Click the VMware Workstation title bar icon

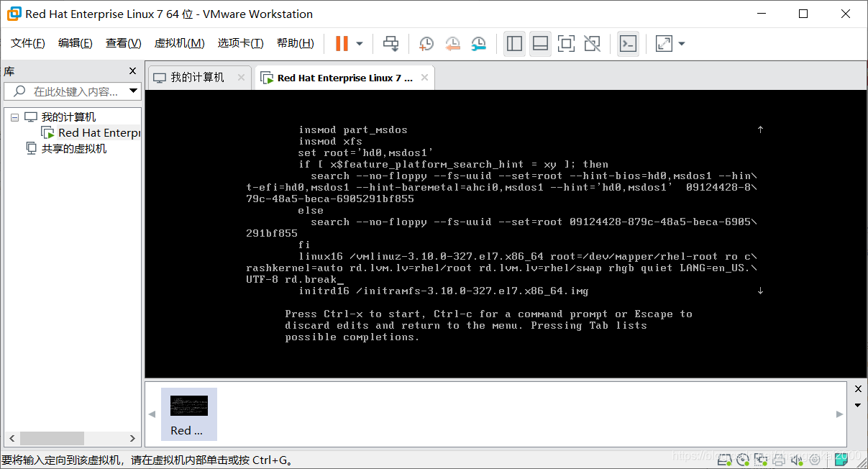(x=14, y=14)
